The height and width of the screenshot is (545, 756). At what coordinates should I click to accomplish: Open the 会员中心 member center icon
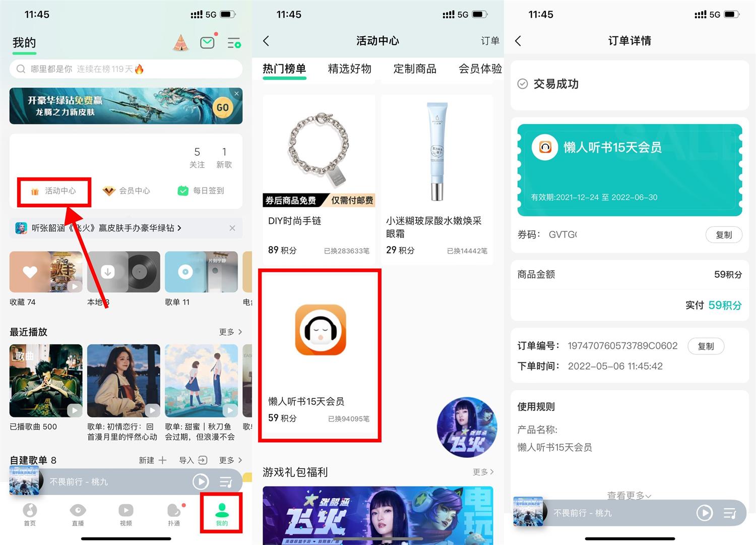(109, 191)
